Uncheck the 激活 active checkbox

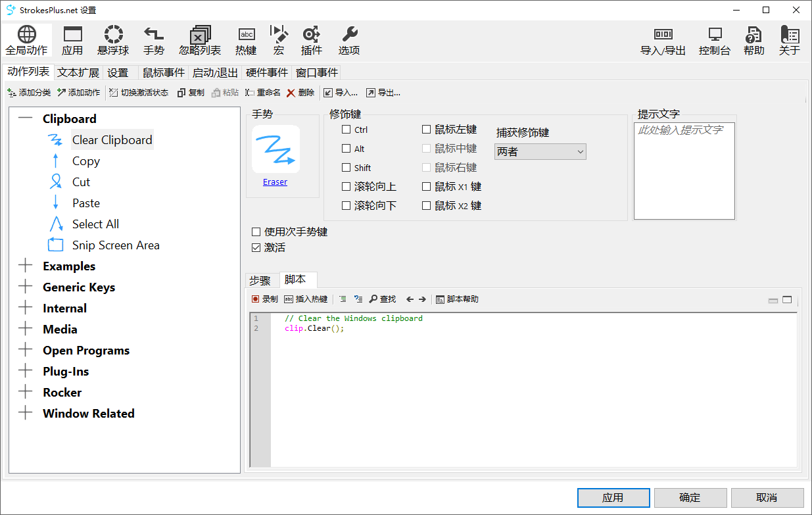point(256,248)
